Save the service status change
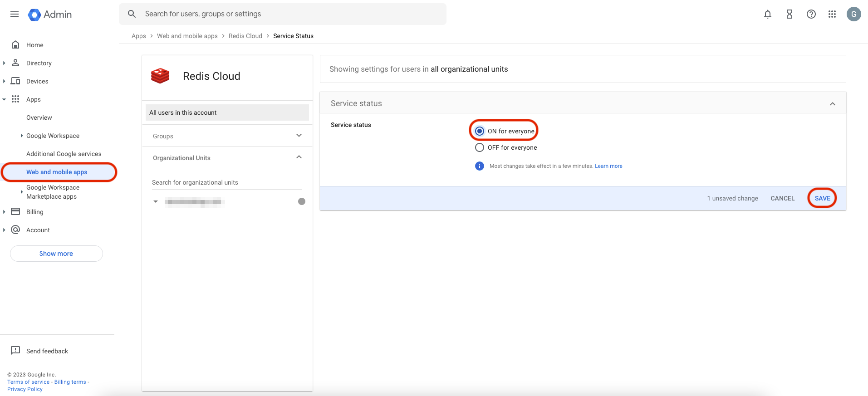The height and width of the screenshot is (396, 868). click(x=822, y=198)
